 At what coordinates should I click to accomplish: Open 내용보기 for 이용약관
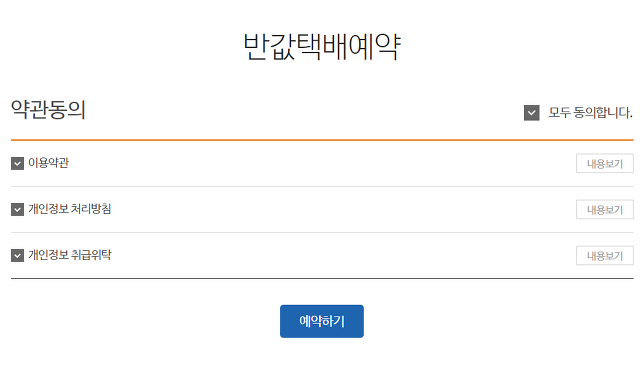click(x=604, y=163)
